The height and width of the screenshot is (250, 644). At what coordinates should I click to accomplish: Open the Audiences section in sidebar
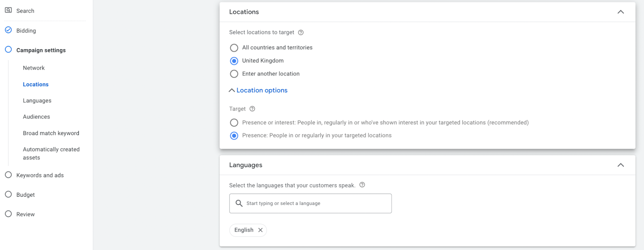click(x=37, y=117)
